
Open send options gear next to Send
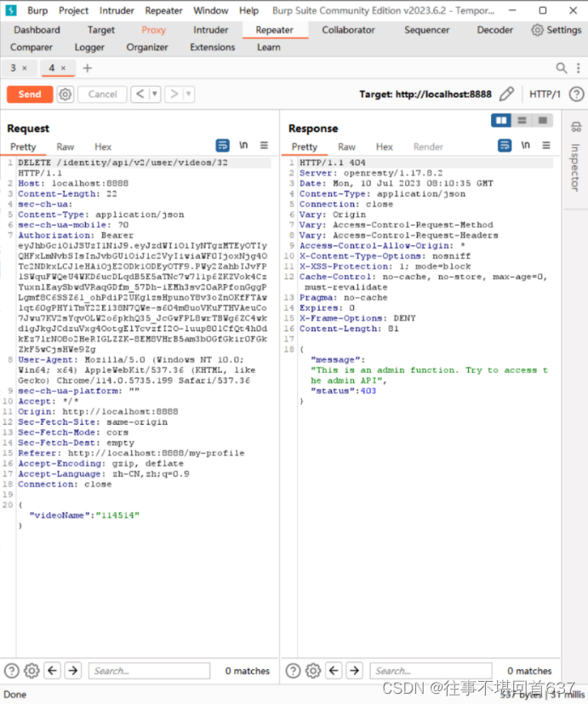(65, 94)
